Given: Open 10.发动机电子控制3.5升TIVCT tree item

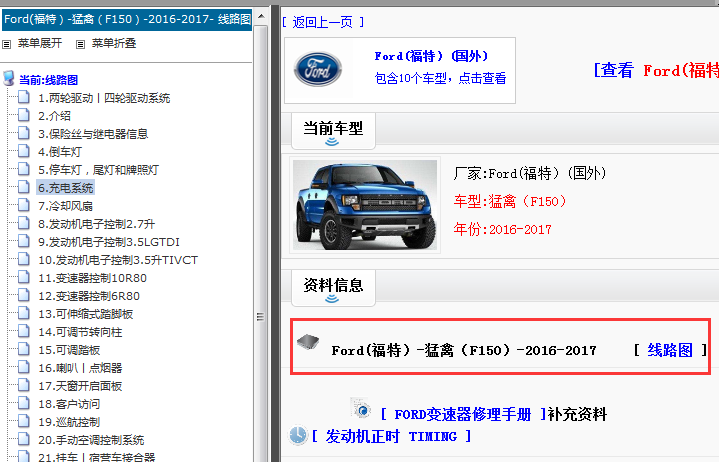Looking at the screenshot, I should (118, 260).
